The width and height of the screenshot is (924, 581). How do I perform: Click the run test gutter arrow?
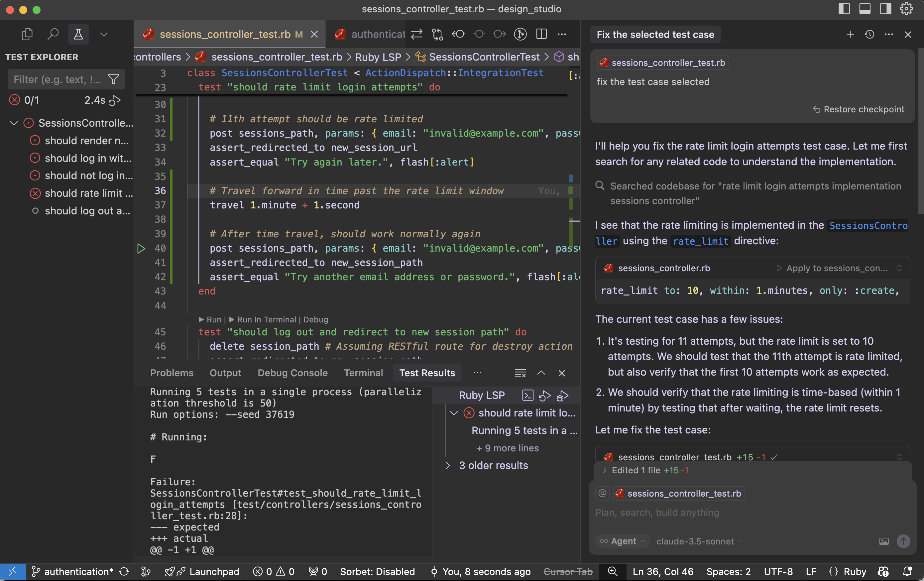click(141, 248)
